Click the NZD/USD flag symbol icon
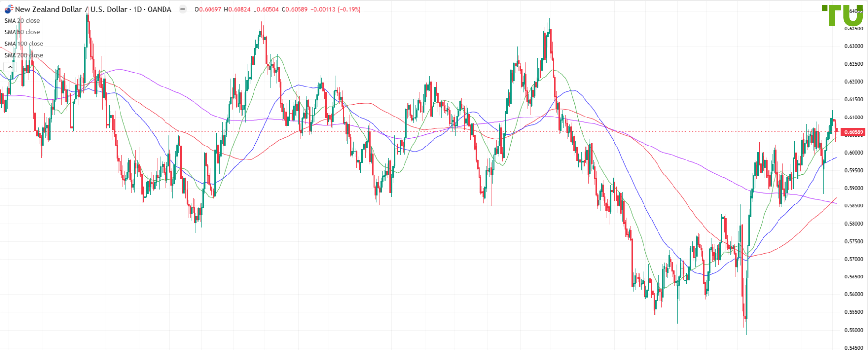 click(x=9, y=9)
